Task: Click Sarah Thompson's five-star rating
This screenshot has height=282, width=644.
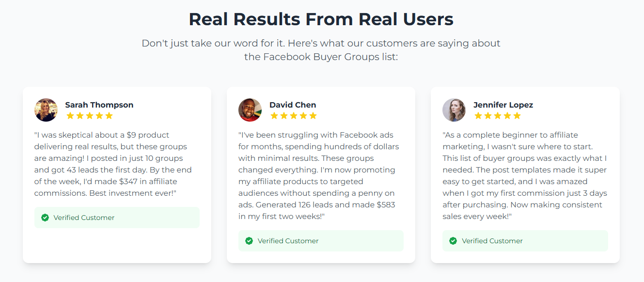Action: 89,116
